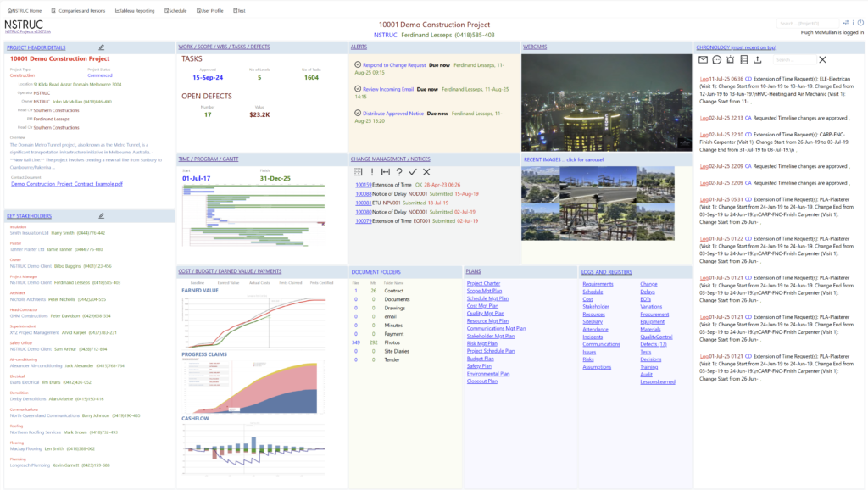Open the LessonsLearned register
Image resolution: width=868 pixels, height=490 pixels.
point(658,382)
